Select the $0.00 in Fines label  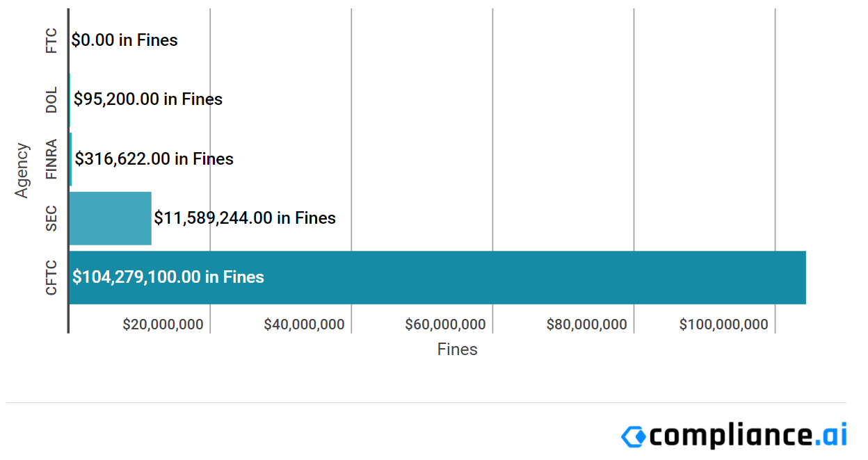124,40
